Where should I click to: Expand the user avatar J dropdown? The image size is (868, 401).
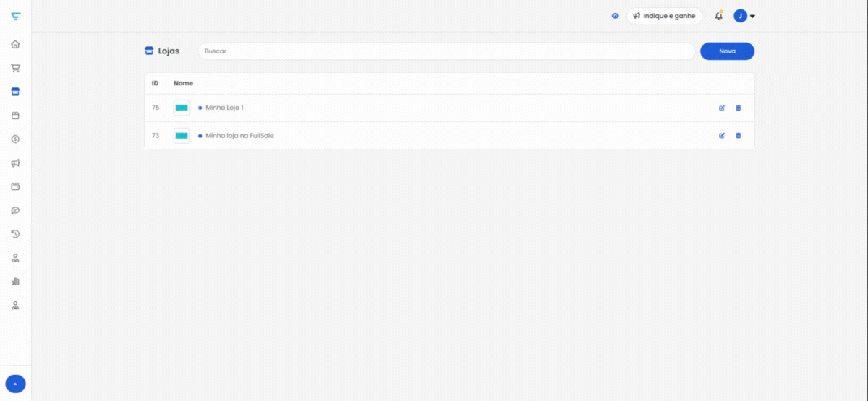744,16
